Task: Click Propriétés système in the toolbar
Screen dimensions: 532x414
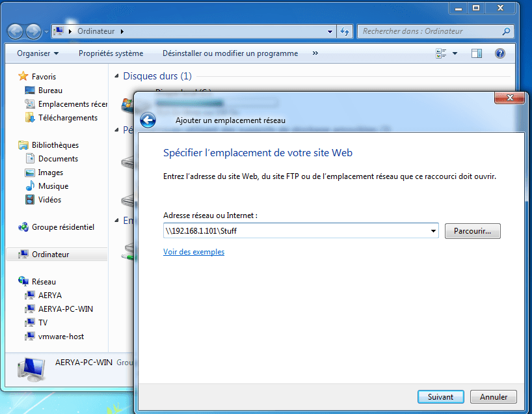Action: (111, 53)
